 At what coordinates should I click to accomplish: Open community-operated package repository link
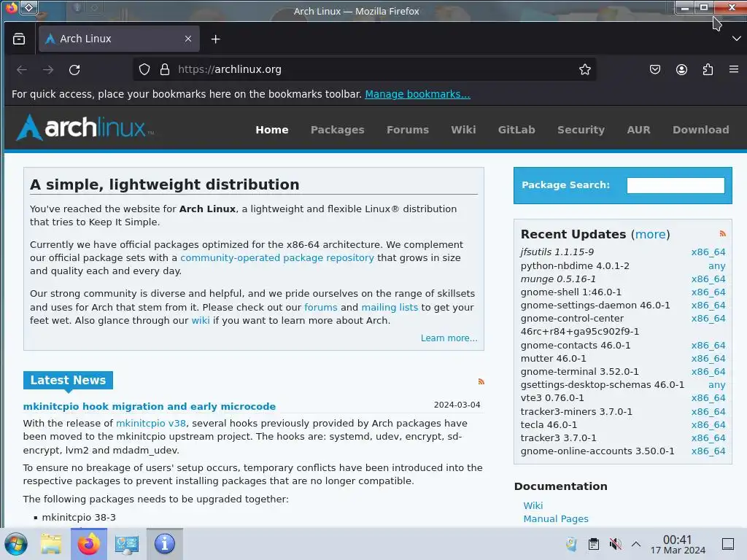[x=276, y=257]
